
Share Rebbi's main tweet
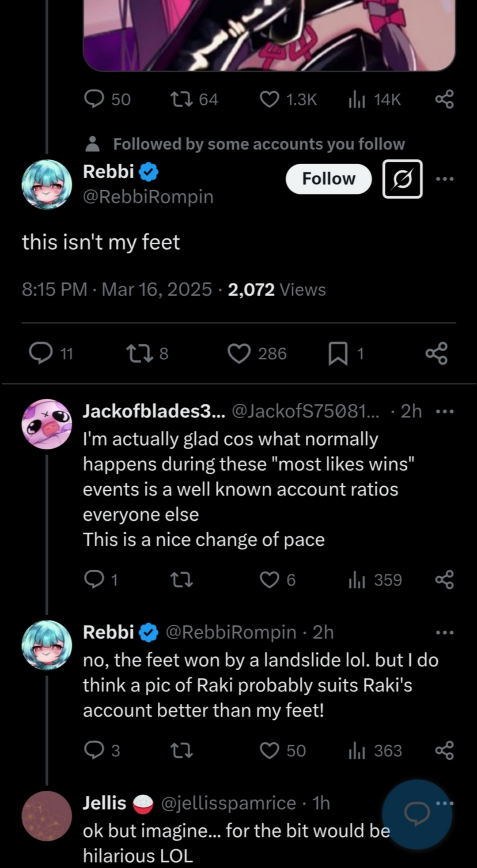pyautogui.click(x=436, y=354)
